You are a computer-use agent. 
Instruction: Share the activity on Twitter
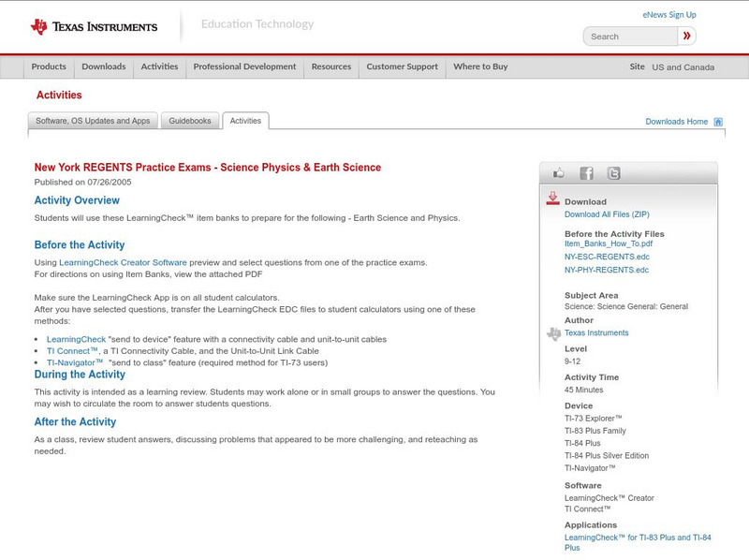point(614,172)
